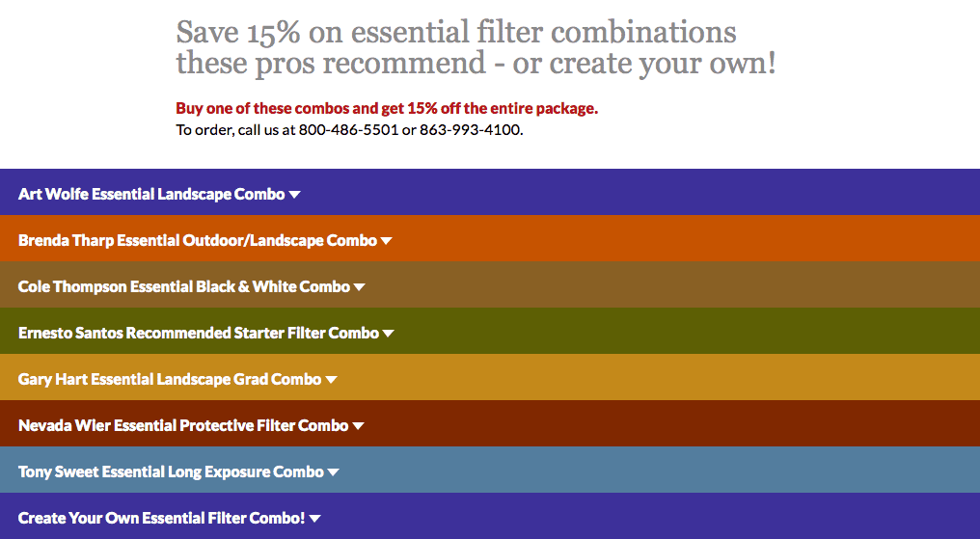Click the red 15% off package text
The width and height of the screenshot is (980, 539).
point(387,109)
